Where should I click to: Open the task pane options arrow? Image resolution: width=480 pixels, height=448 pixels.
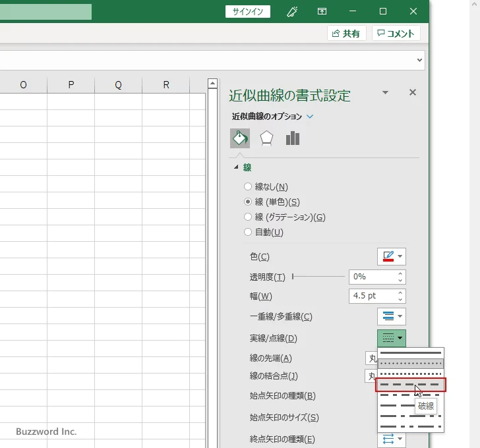coord(386,92)
